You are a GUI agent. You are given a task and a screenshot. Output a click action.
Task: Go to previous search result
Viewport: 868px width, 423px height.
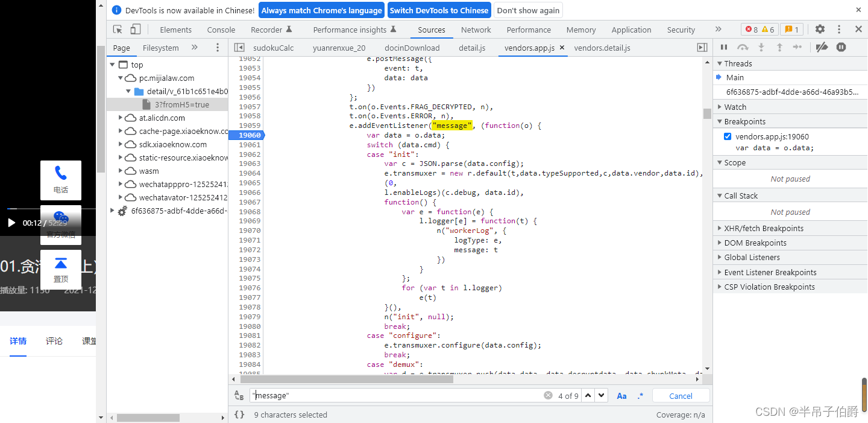pos(588,396)
